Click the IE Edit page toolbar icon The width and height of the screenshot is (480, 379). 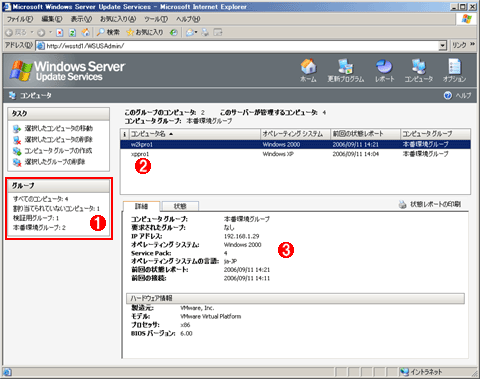pos(218,32)
